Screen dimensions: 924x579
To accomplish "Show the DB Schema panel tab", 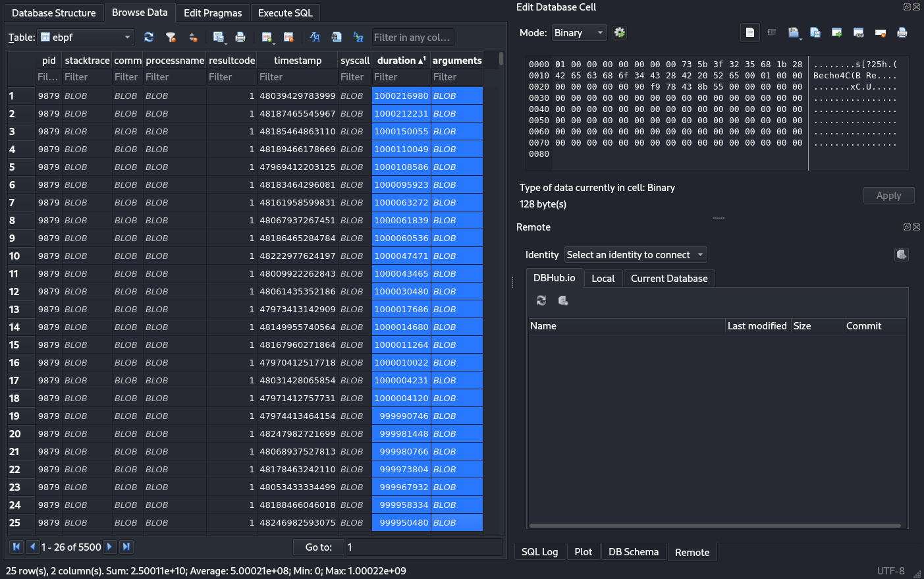I will coord(633,552).
